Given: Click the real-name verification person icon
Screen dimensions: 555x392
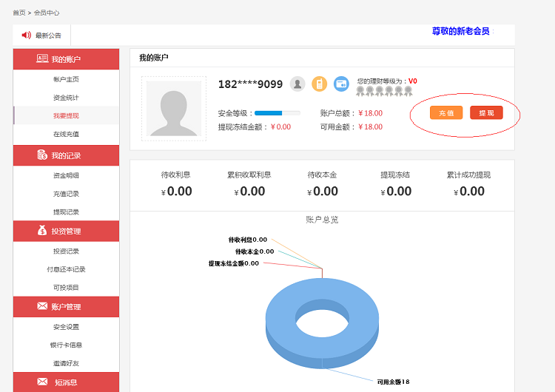Looking at the screenshot, I should pyautogui.click(x=297, y=84).
